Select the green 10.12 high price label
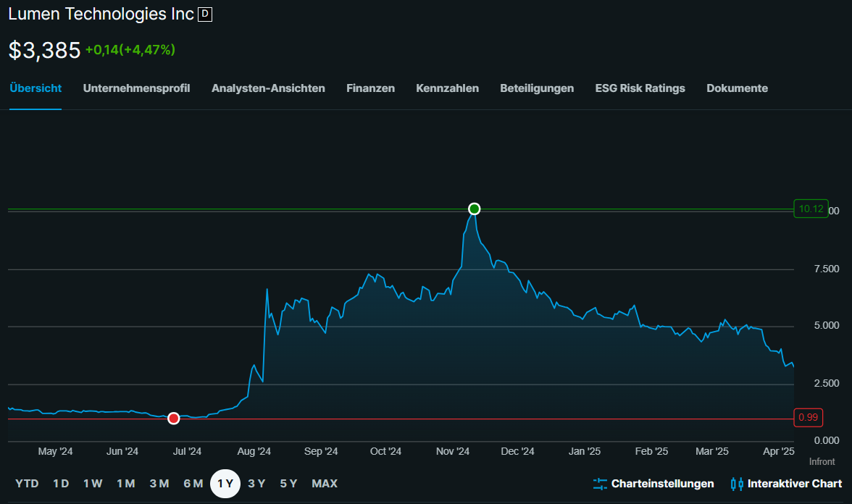 [810, 209]
